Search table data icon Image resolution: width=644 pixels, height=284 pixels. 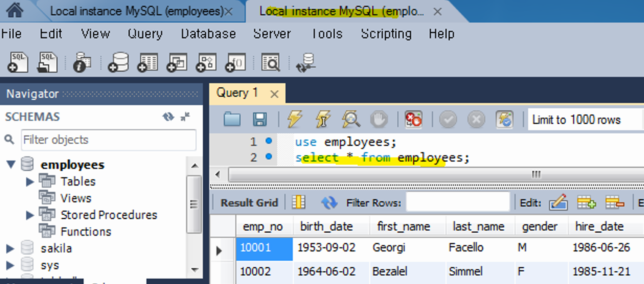(x=270, y=62)
